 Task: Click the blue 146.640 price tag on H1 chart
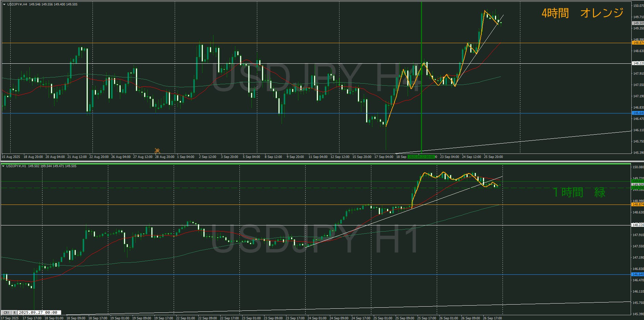[x=638, y=274]
